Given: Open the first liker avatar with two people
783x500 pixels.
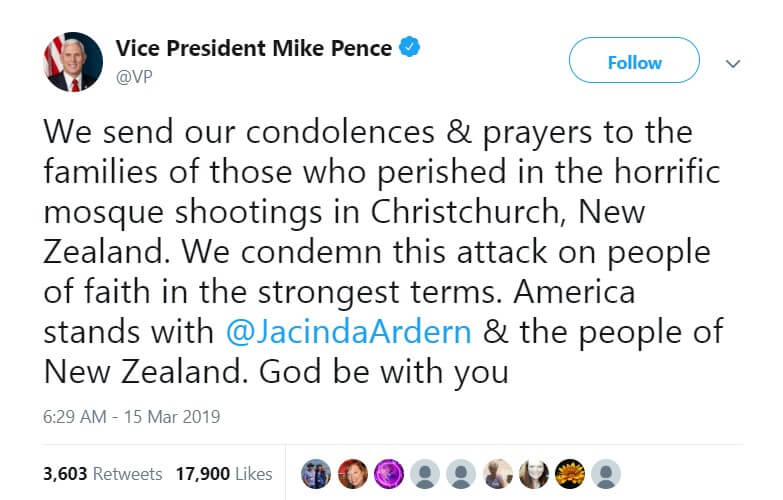Looking at the screenshot, I should click(x=316, y=473).
